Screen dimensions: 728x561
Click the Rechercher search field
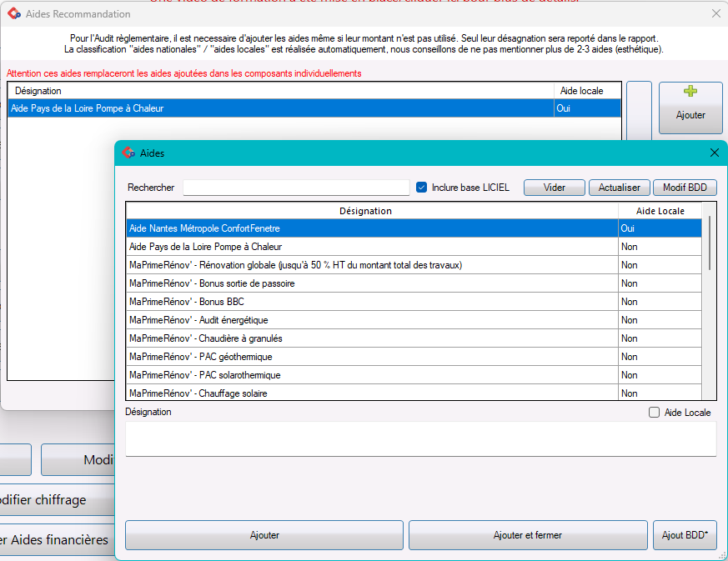click(296, 188)
